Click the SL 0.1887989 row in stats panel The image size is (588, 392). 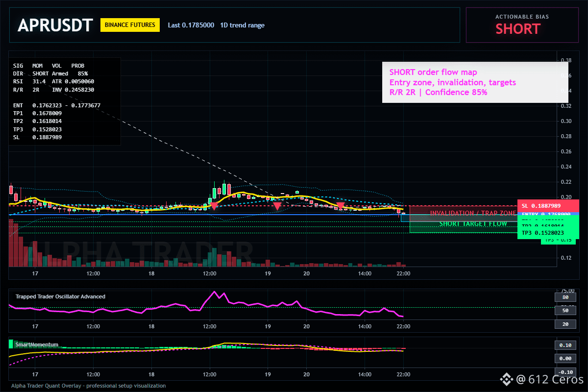(x=38, y=137)
